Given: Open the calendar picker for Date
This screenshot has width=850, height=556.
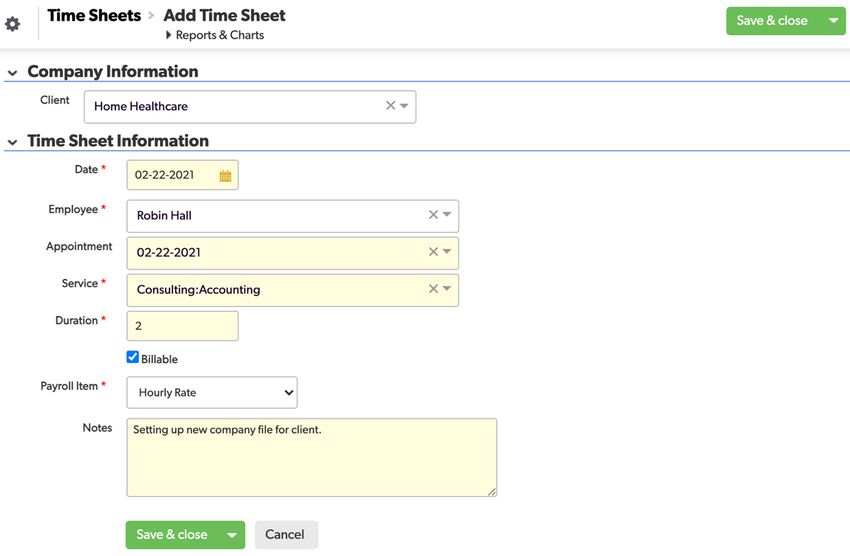Looking at the screenshot, I should (225, 176).
